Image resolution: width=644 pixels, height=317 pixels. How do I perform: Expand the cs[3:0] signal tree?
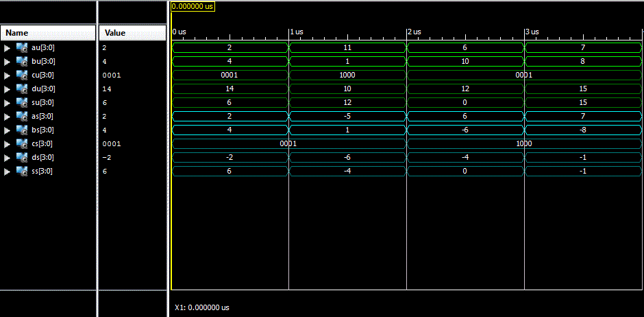8,144
